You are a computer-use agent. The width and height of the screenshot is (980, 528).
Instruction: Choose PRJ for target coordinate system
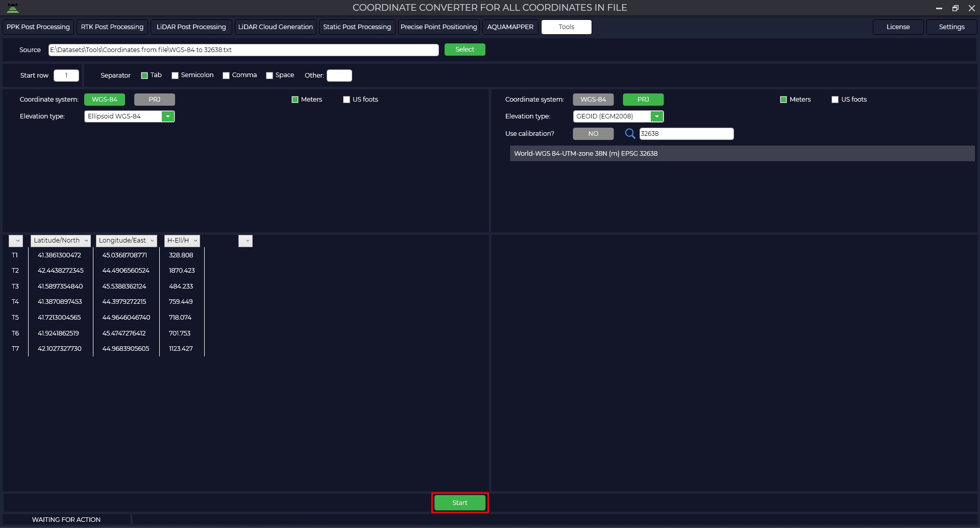[x=643, y=100]
